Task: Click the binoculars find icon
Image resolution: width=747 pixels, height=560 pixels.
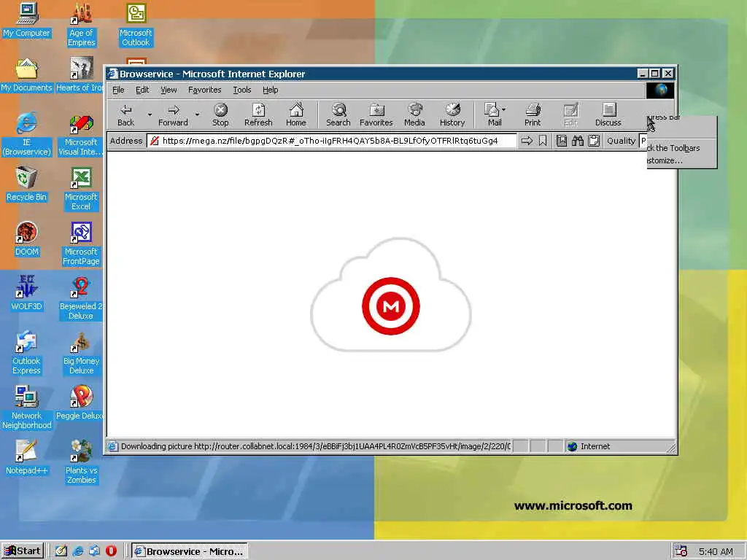Action: coord(578,141)
